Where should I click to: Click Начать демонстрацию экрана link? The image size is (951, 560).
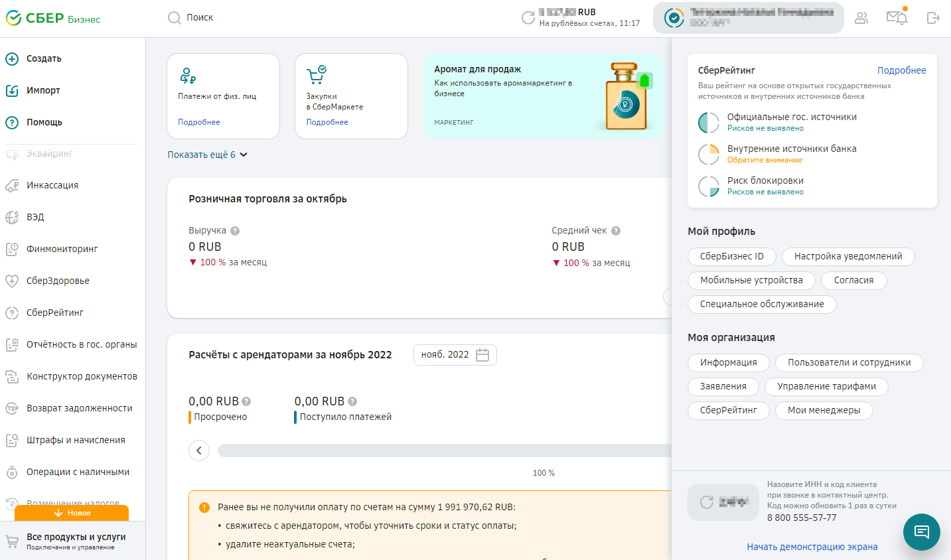[812, 547]
